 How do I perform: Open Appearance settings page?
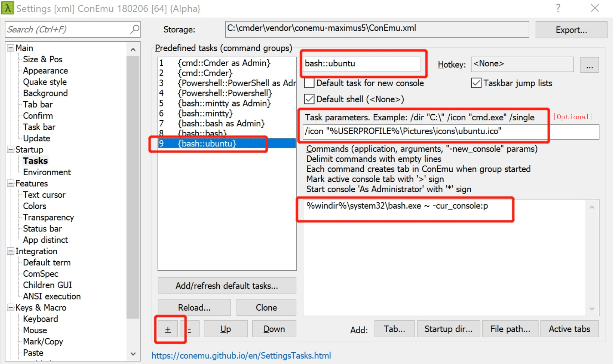(45, 71)
